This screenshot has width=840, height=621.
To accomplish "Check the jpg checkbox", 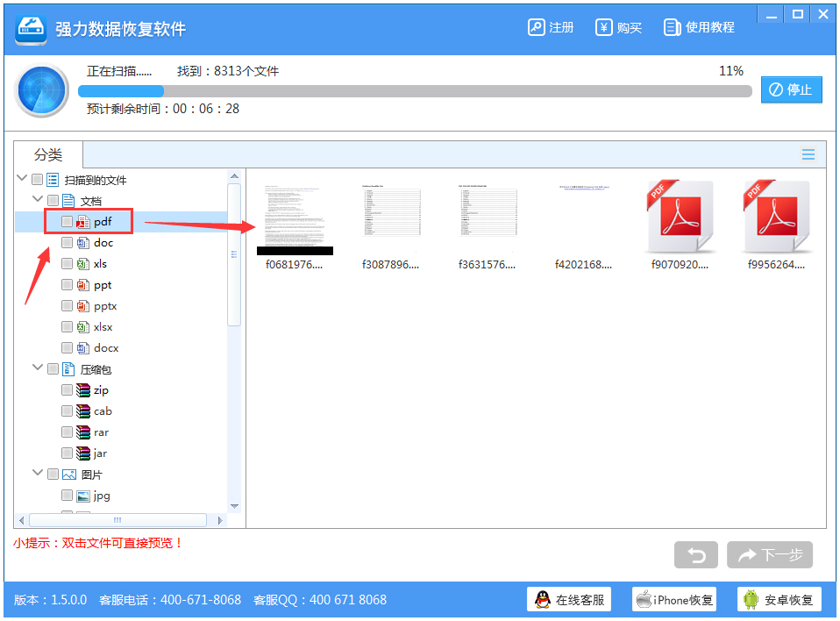I will click(x=68, y=495).
